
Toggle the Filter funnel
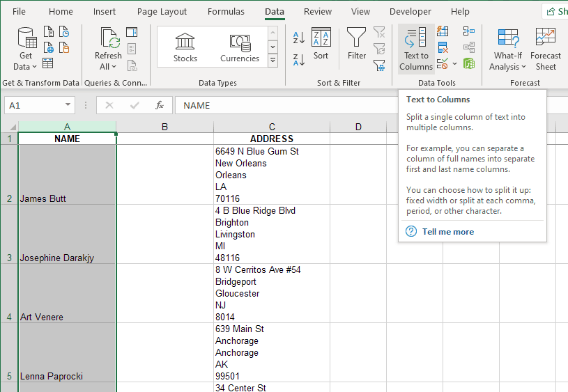click(x=357, y=43)
